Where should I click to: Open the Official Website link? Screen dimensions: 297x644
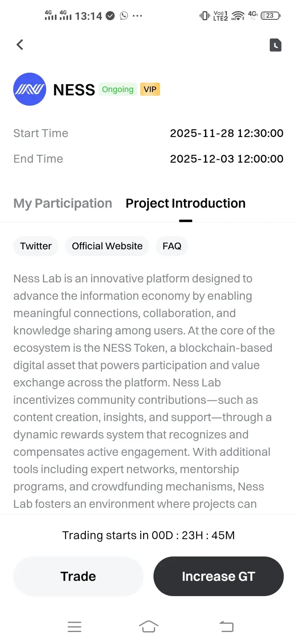pos(107,246)
